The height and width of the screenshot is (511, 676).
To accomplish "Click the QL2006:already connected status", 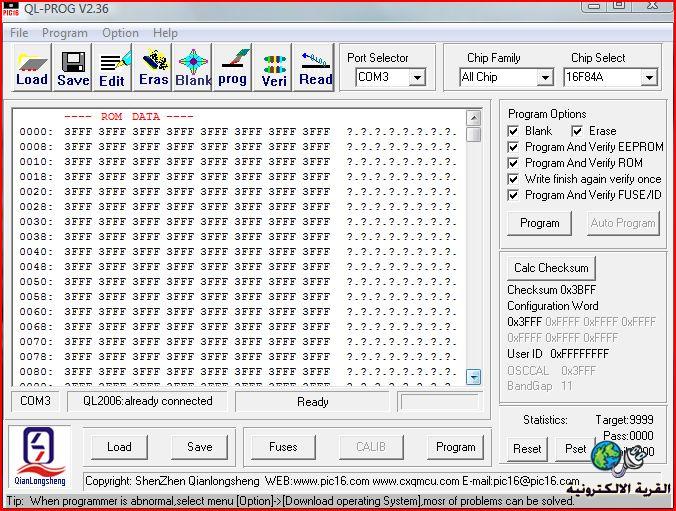I will click(x=147, y=401).
